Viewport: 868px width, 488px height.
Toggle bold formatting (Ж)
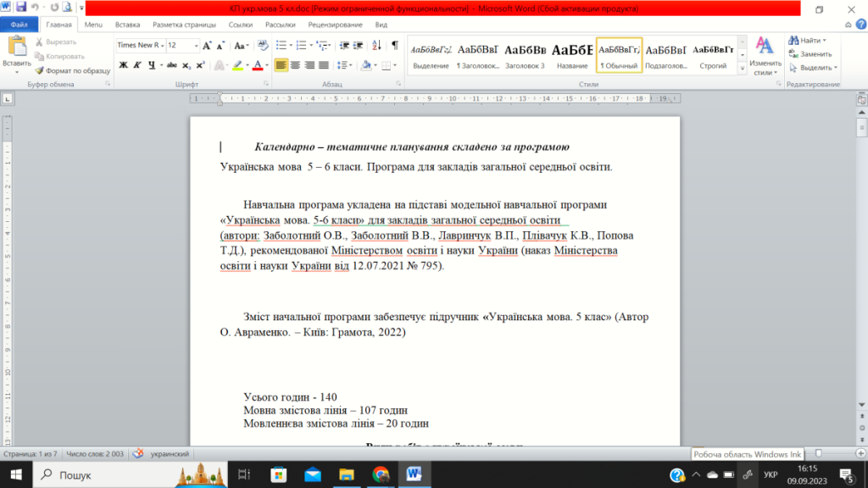(123, 65)
